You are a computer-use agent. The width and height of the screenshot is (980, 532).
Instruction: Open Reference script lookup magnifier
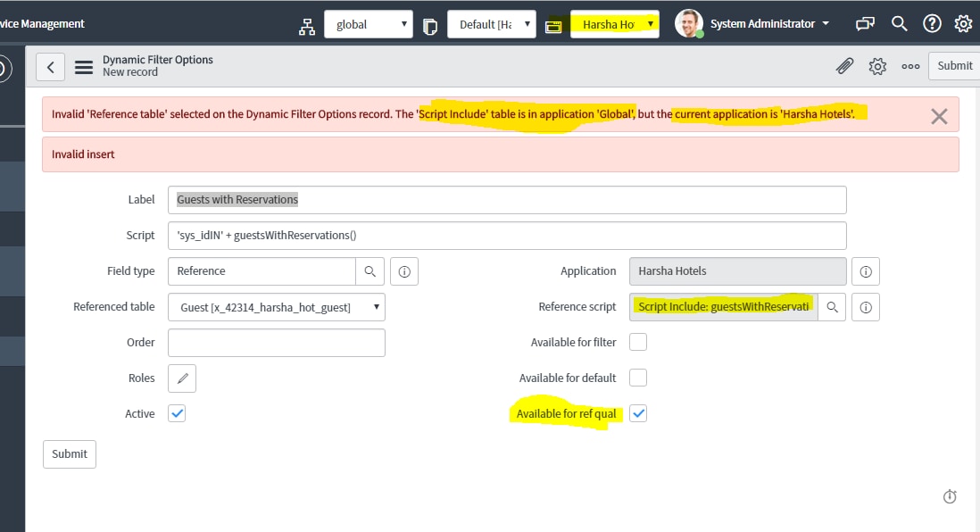832,307
